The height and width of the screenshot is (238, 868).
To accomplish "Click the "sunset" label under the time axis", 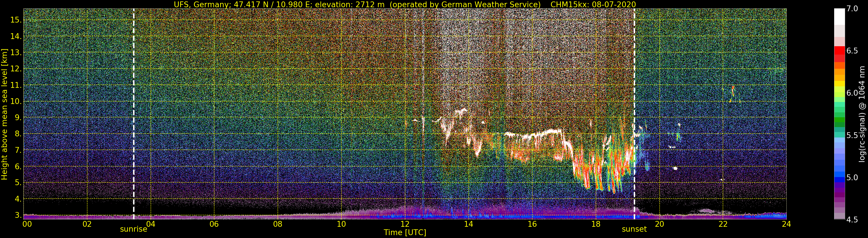I will tap(634, 229).
